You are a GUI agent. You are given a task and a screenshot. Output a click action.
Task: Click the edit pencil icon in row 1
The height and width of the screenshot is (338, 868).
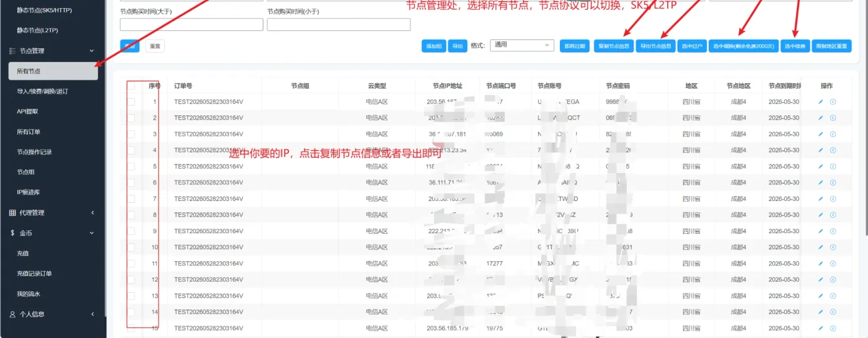[x=821, y=102]
